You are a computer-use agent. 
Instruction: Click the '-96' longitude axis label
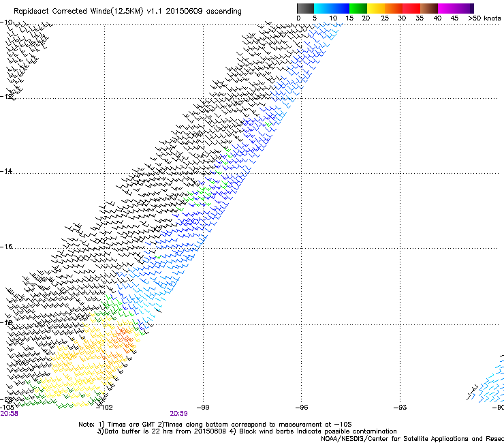(x=302, y=408)
